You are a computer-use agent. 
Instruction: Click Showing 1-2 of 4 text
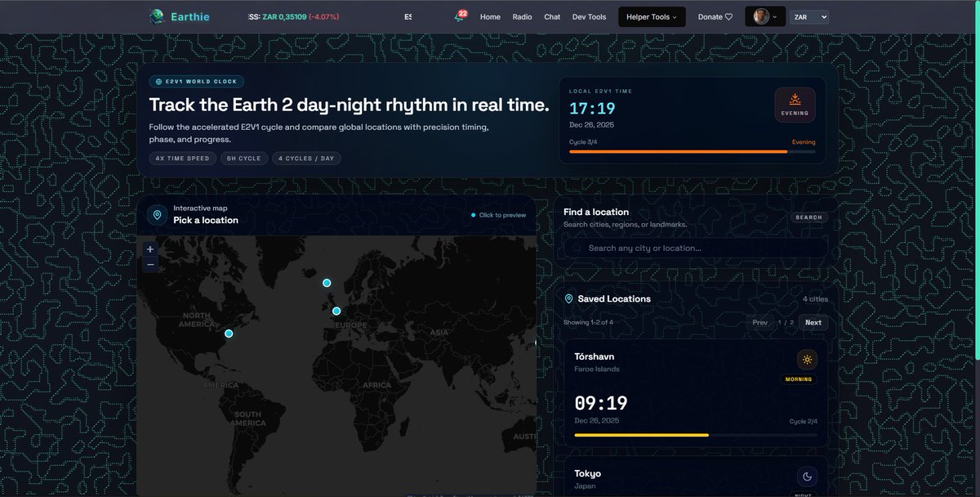(588, 322)
